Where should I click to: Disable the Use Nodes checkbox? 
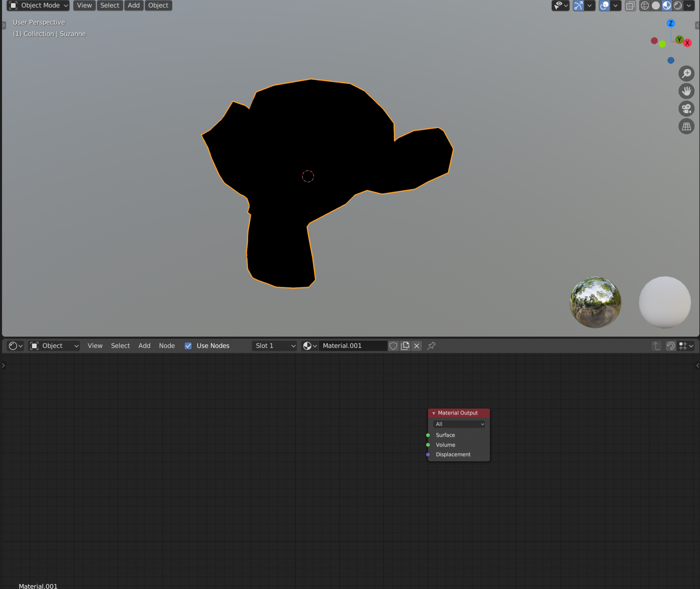188,346
